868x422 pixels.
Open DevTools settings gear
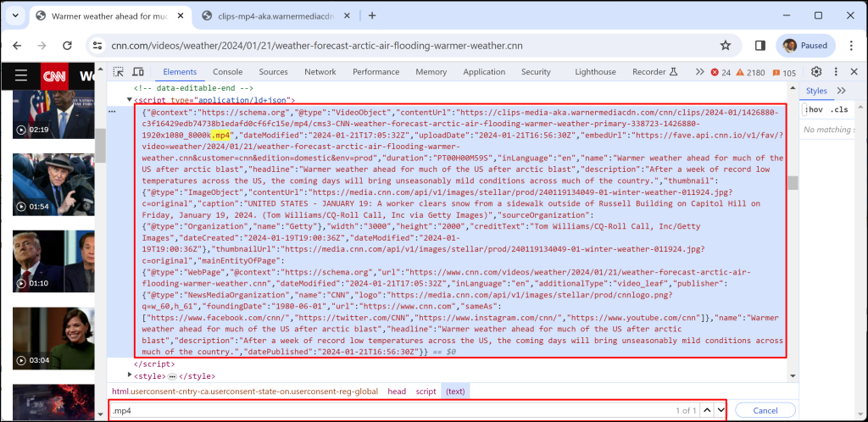[x=816, y=72]
